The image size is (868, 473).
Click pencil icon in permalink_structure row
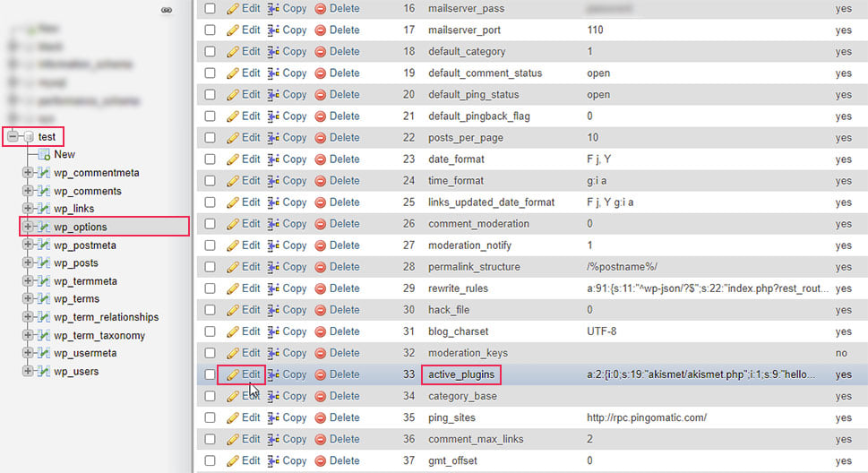[233, 267]
